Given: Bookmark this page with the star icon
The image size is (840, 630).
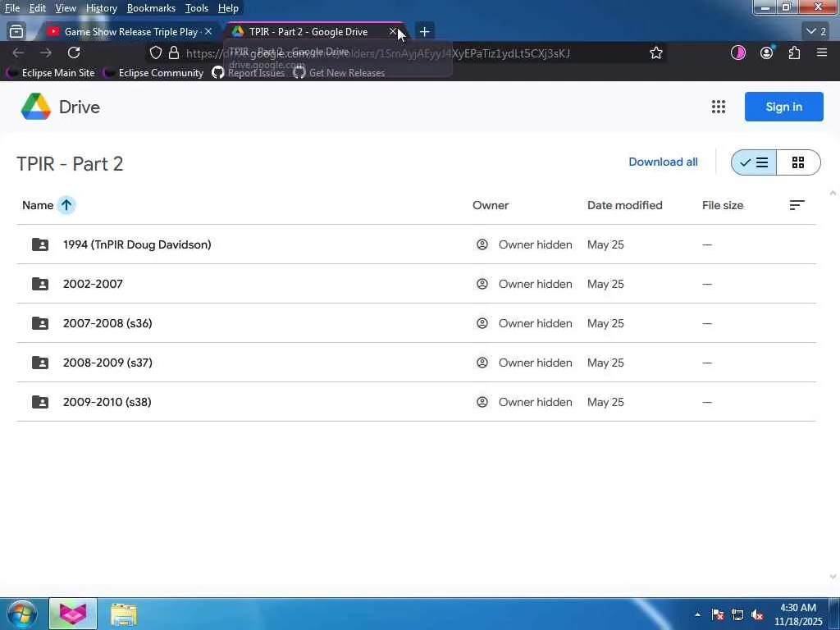Looking at the screenshot, I should (x=655, y=53).
